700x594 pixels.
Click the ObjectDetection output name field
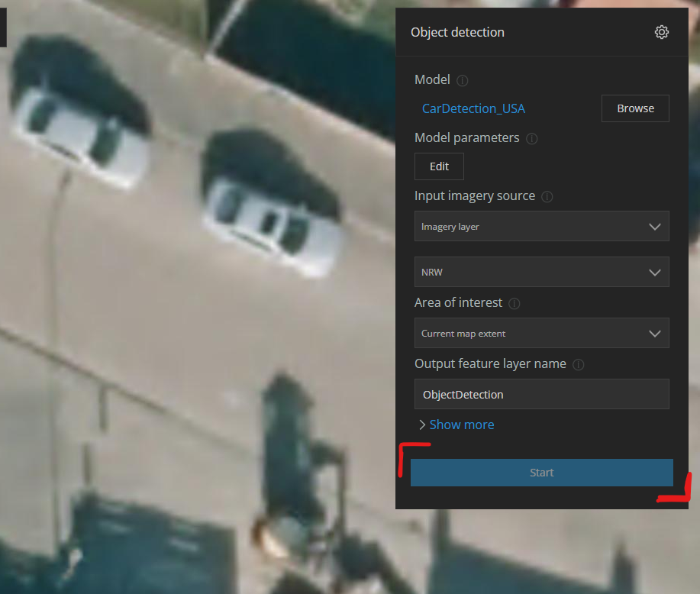[x=541, y=394]
